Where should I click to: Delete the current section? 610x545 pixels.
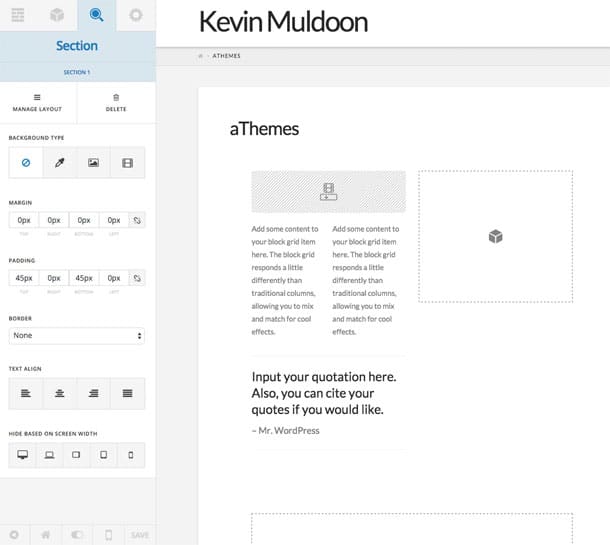coord(116,102)
